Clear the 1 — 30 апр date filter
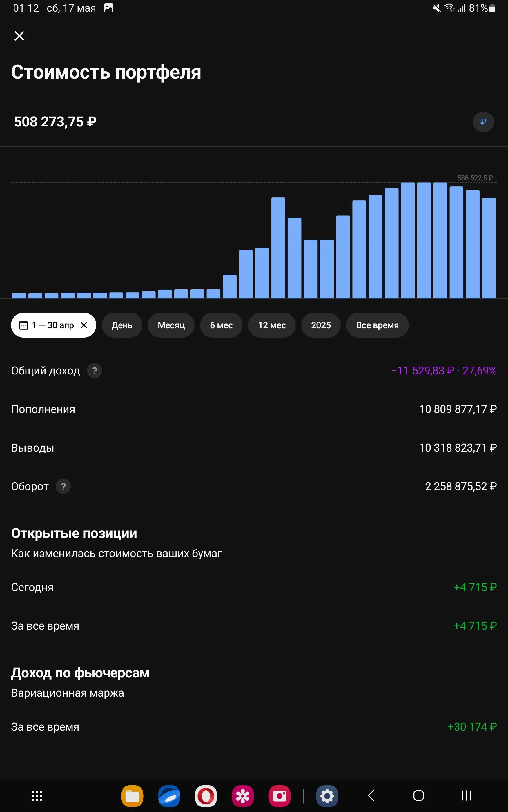This screenshot has width=508, height=812. click(84, 325)
